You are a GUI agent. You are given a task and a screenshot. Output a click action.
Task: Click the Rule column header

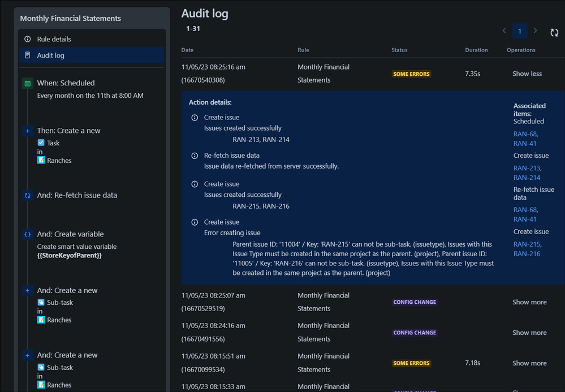point(303,50)
